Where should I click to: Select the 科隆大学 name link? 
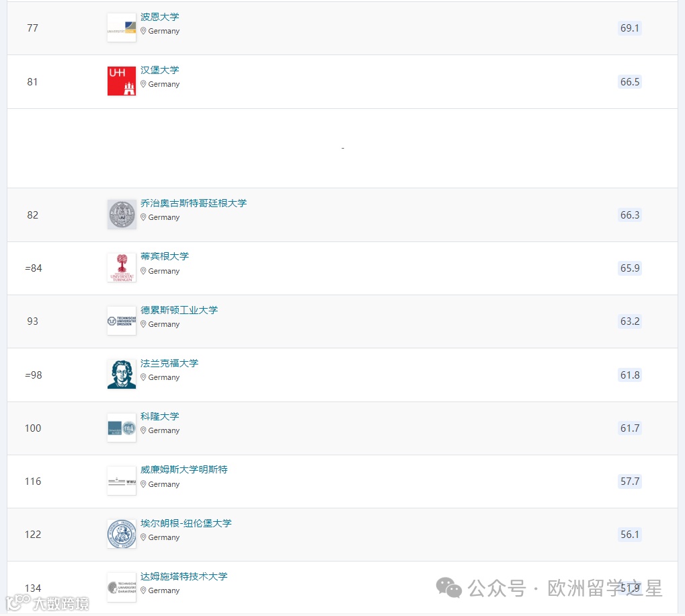(159, 416)
